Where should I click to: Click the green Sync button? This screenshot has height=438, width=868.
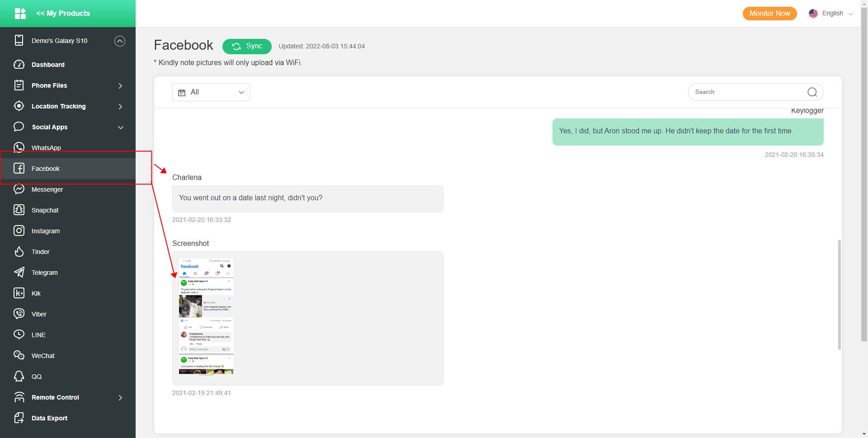point(247,46)
